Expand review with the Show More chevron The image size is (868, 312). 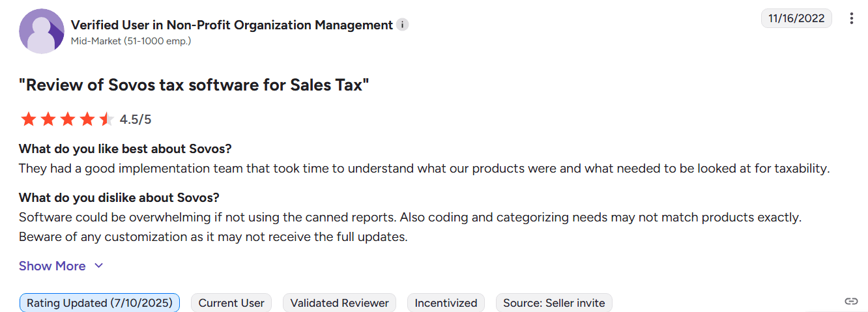coord(99,266)
